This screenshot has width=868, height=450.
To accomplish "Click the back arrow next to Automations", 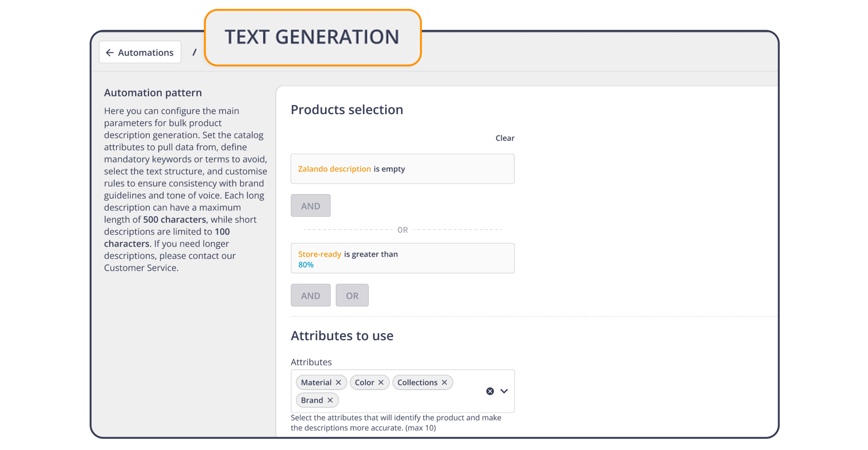I will tap(110, 52).
